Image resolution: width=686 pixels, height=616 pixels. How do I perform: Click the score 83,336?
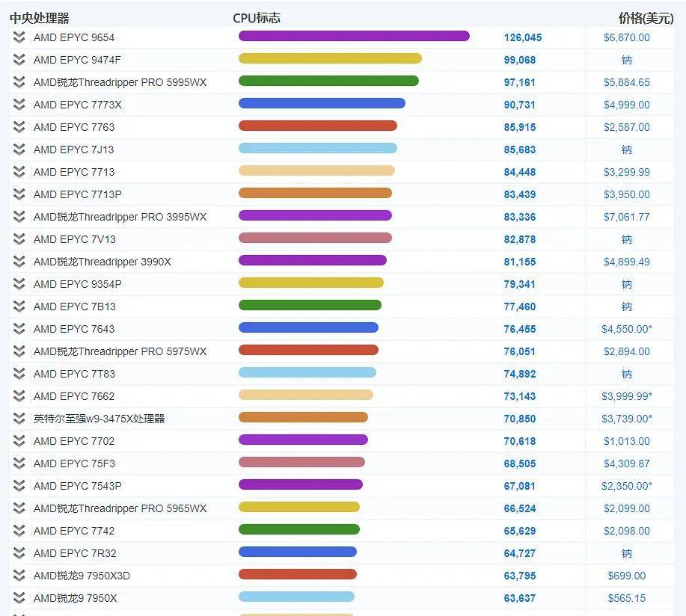click(520, 217)
